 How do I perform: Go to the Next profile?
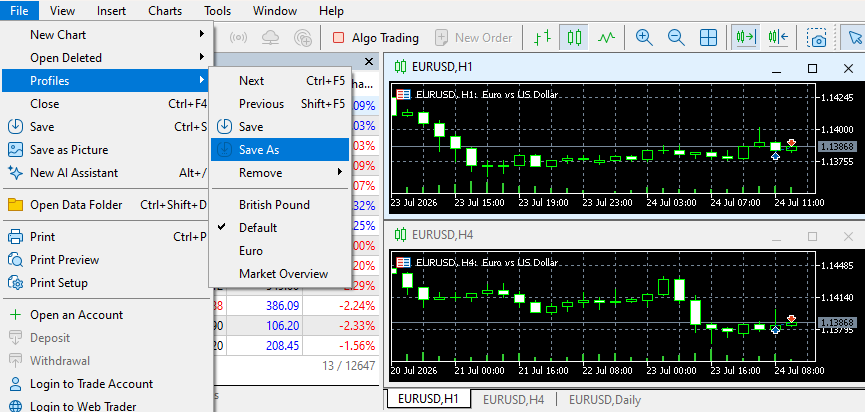(280, 81)
